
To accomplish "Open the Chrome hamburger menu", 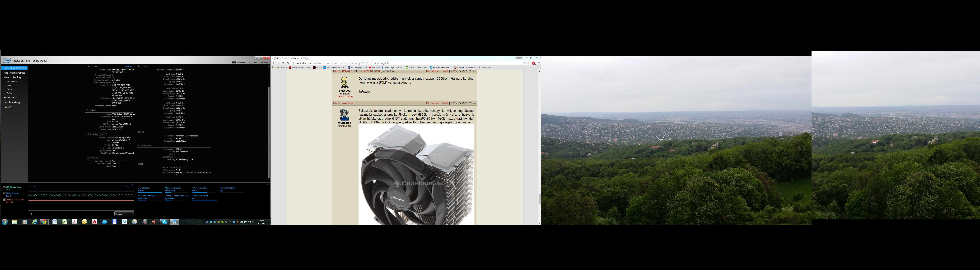I will [x=539, y=63].
